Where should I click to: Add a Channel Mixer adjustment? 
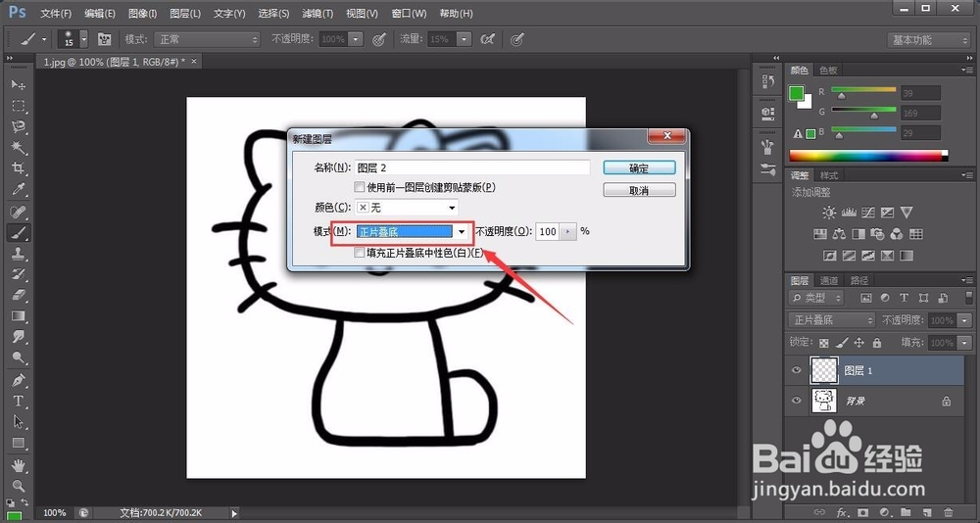pyautogui.click(x=897, y=234)
